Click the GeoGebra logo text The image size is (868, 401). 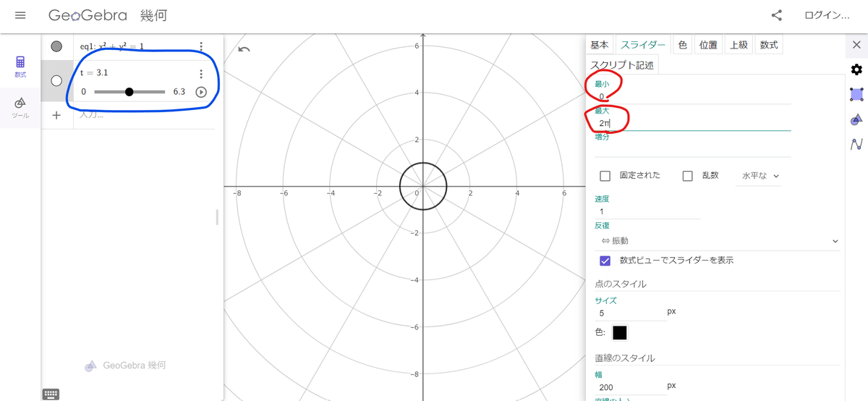click(88, 15)
